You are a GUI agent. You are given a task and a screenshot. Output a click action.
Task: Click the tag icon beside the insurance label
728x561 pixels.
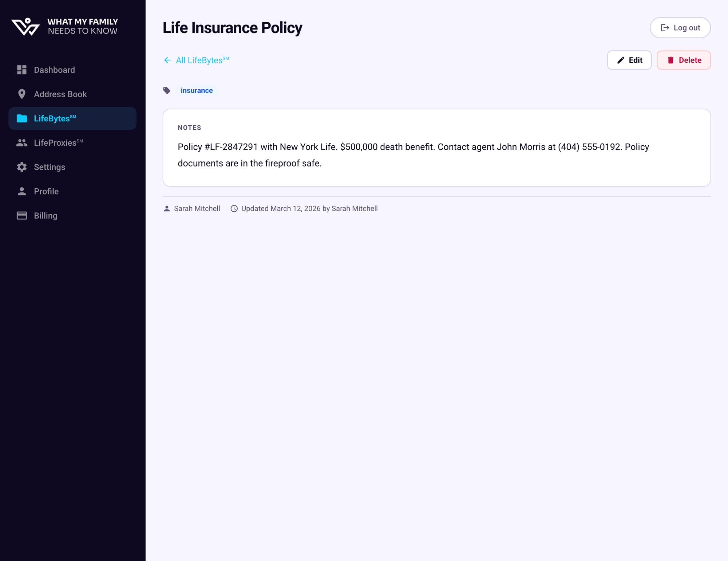point(167,90)
